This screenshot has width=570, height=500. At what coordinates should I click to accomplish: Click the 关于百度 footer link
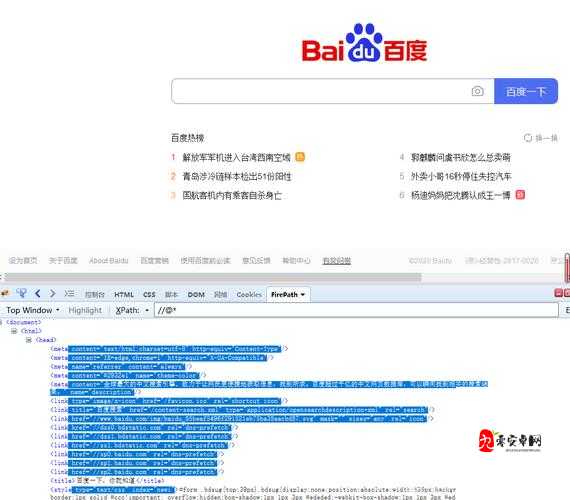(63, 260)
